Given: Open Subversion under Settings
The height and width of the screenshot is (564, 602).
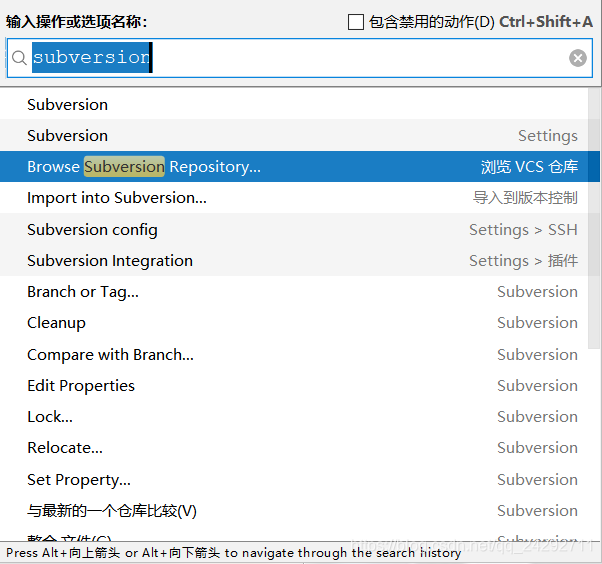Looking at the screenshot, I should (x=294, y=136).
